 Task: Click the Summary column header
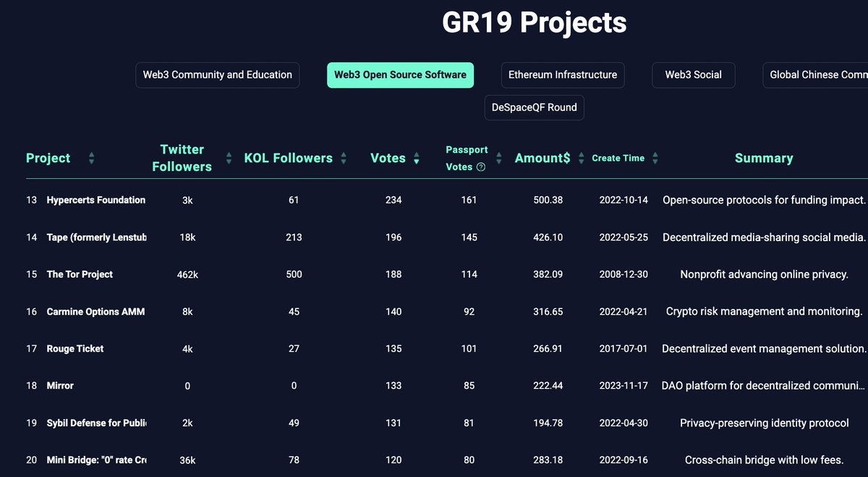[x=764, y=159]
